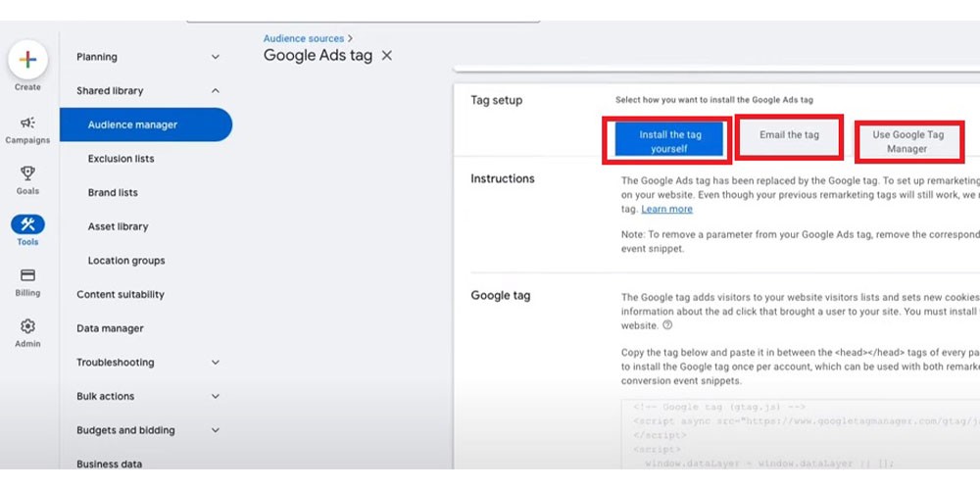Screen dimensions: 980x490
Task: Click the 'Tag setup' section label
Action: pos(496,100)
